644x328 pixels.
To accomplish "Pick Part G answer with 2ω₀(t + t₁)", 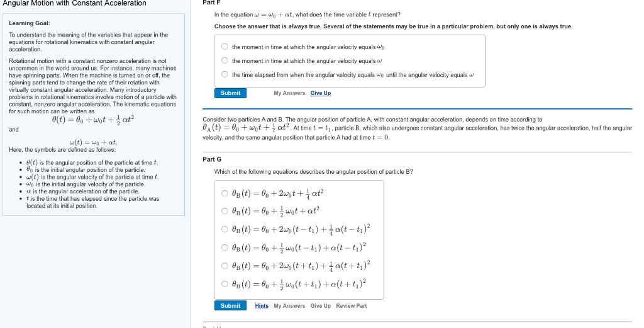I will pyautogui.click(x=225, y=264).
